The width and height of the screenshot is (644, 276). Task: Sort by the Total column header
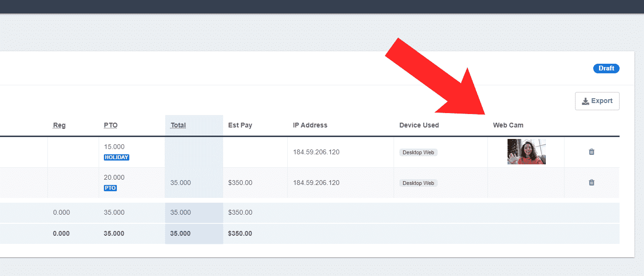coord(178,125)
